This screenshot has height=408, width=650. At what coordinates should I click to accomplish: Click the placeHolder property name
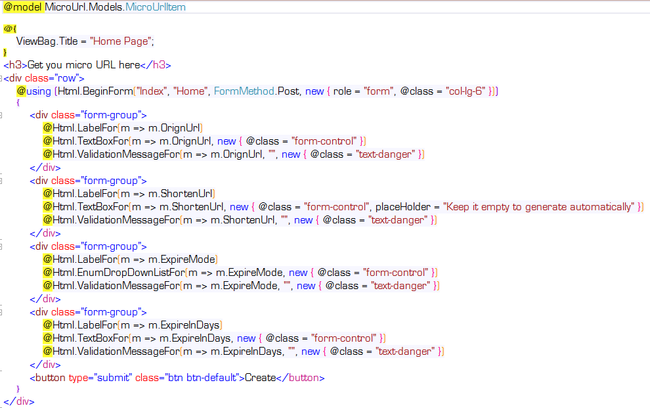click(403, 207)
